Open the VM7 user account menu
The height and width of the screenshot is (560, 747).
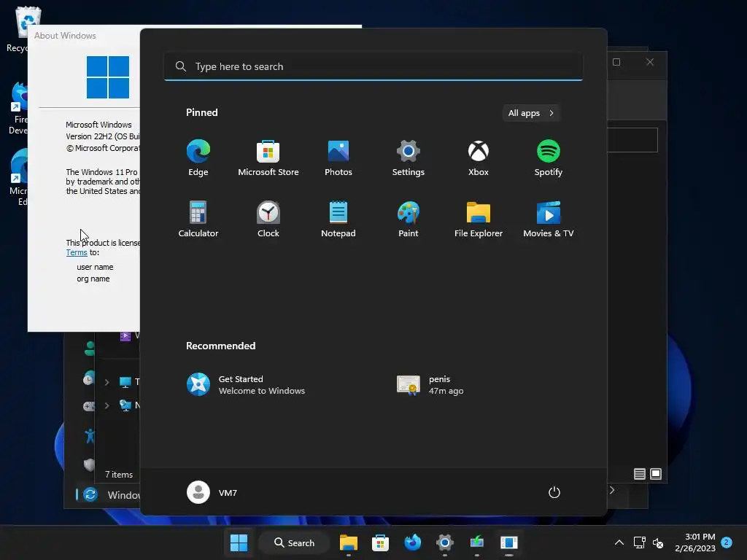pyautogui.click(x=212, y=492)
